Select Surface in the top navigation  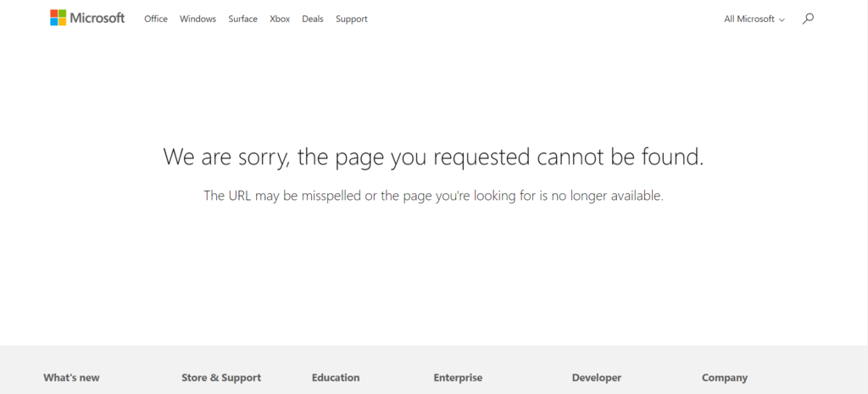[242, 19]
